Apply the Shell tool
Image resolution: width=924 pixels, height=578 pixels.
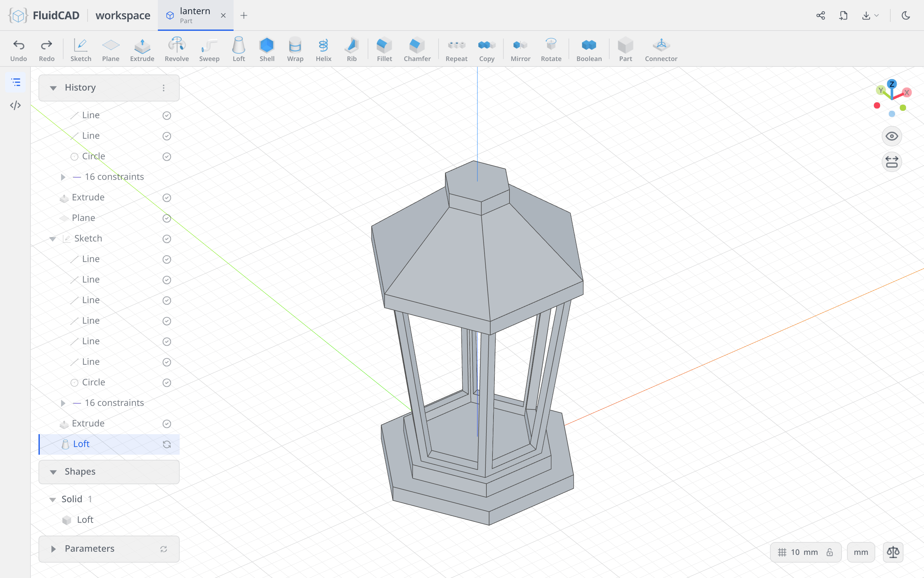coord(267,50)
